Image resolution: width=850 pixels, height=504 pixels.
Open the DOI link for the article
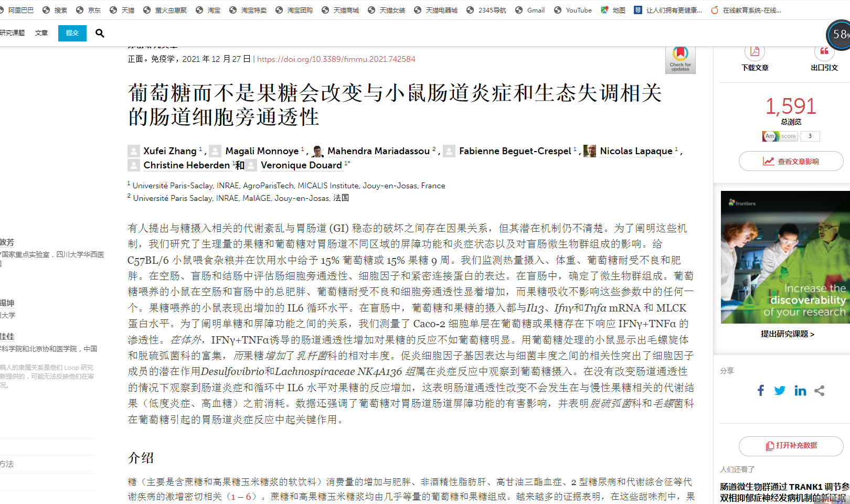point(335,59)
